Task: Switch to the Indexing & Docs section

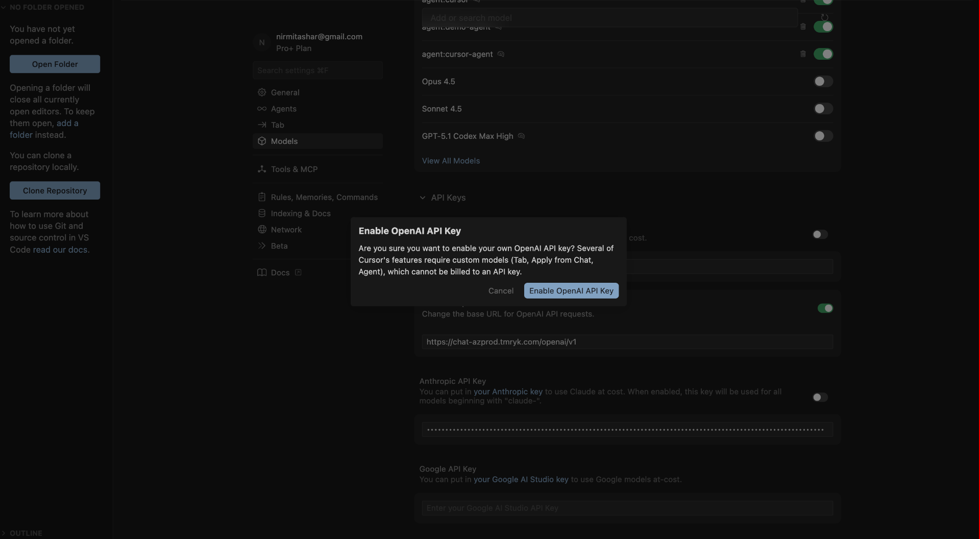Action: [x=262, y=213]
